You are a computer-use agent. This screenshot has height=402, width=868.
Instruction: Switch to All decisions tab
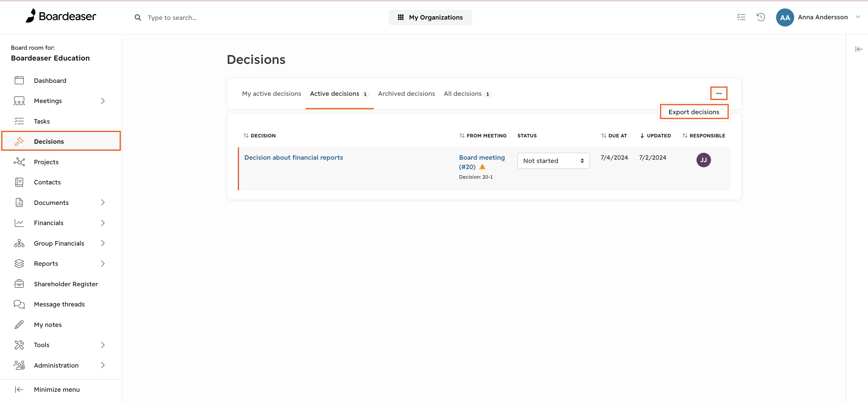[467, 94]
